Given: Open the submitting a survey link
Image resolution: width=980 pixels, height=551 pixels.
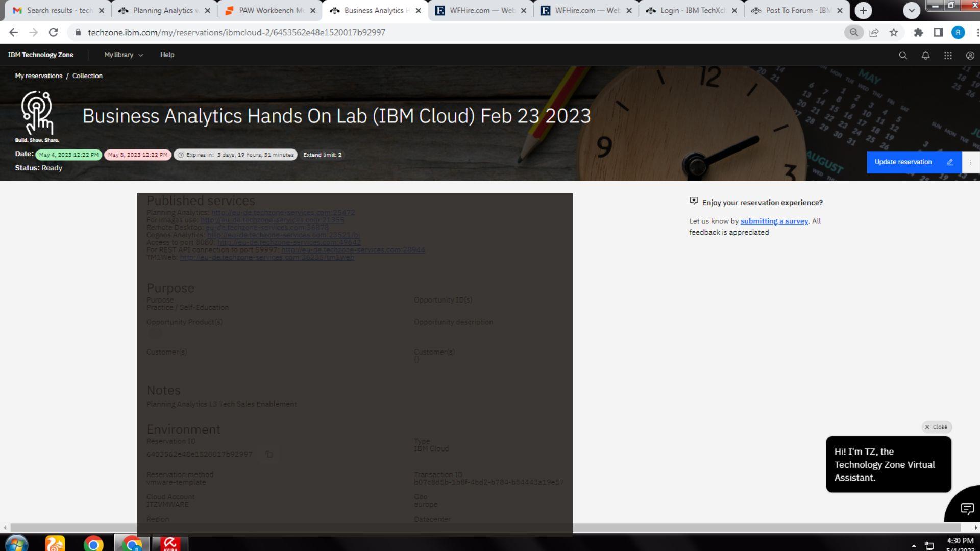Looking at the screenshot, I should tap(774, 221).
